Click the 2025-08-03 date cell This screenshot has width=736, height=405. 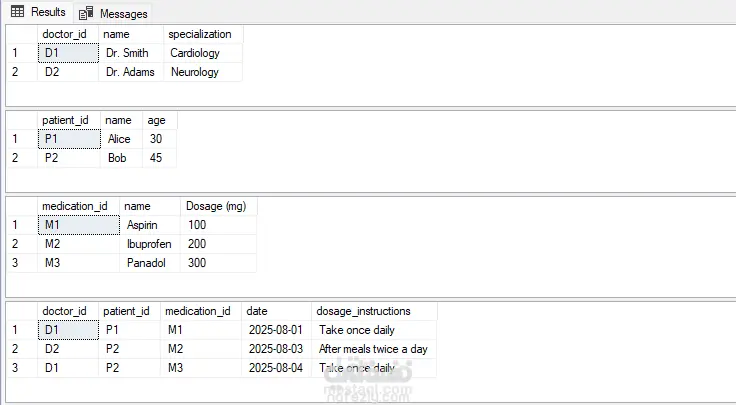275,349
